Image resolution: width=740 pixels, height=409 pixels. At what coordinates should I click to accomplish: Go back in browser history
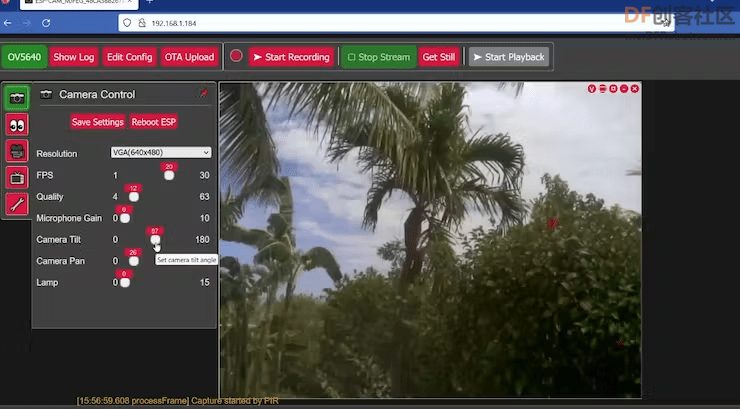click(8, 23)
